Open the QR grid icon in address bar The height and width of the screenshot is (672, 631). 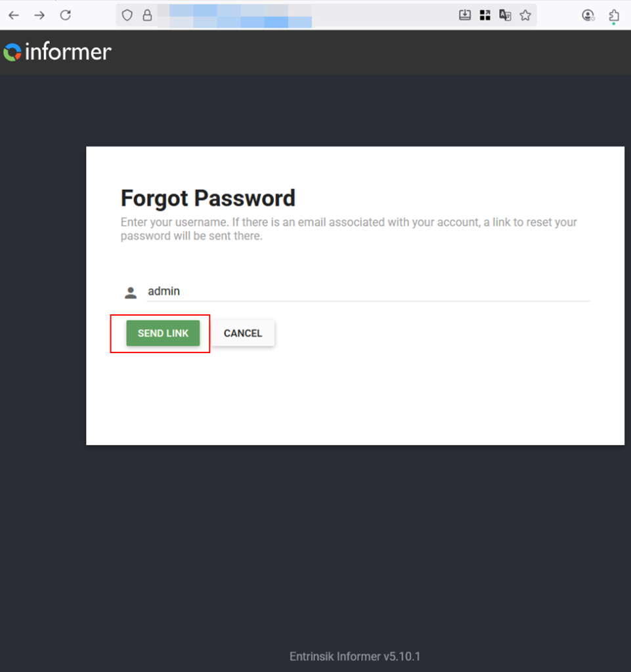pyautogui.click(x=485, y=16)
